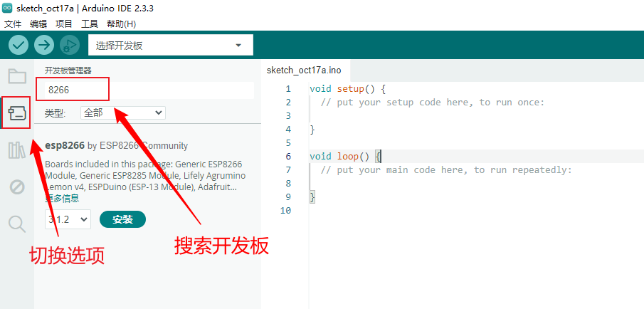Image resolution: width=644 pixels, height=309 pixels.
Task: Select the sketch_oct17a.ino tab
Action: (x=304, y=70)
